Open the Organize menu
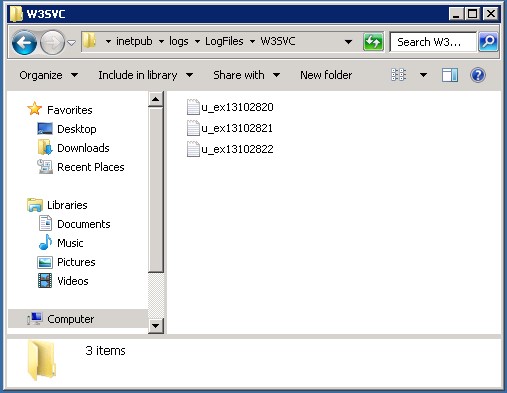The width and height of the screenshot is (507, 393). [48, 75]
